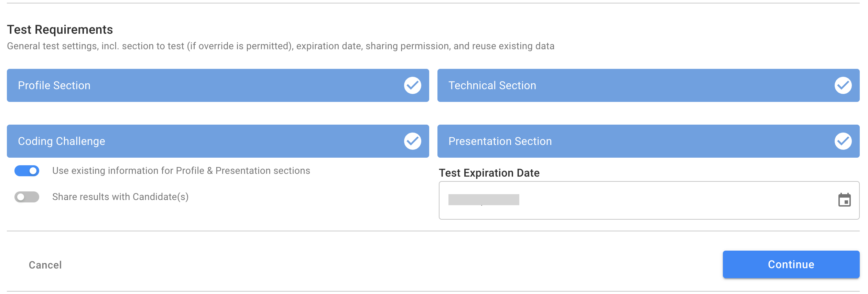The height and width of the screenshot is (294, 868).
Task: Click the general test settings description text
Action: tap(281, 46)
